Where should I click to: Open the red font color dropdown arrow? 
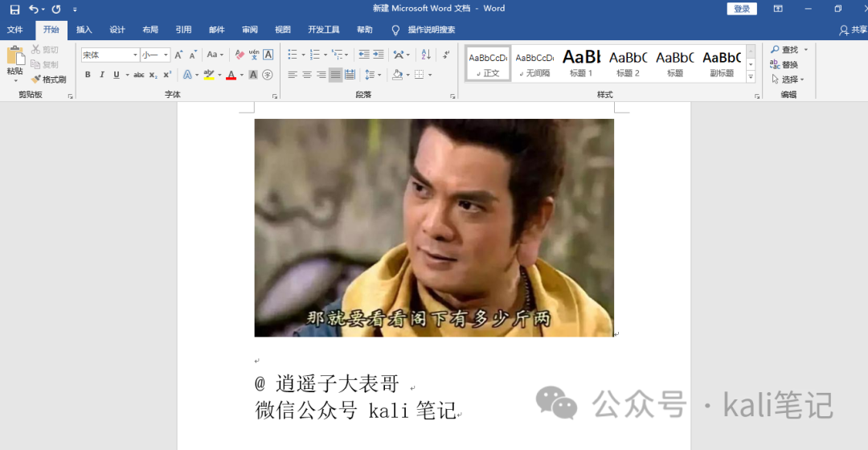click(x=242, y=76)
